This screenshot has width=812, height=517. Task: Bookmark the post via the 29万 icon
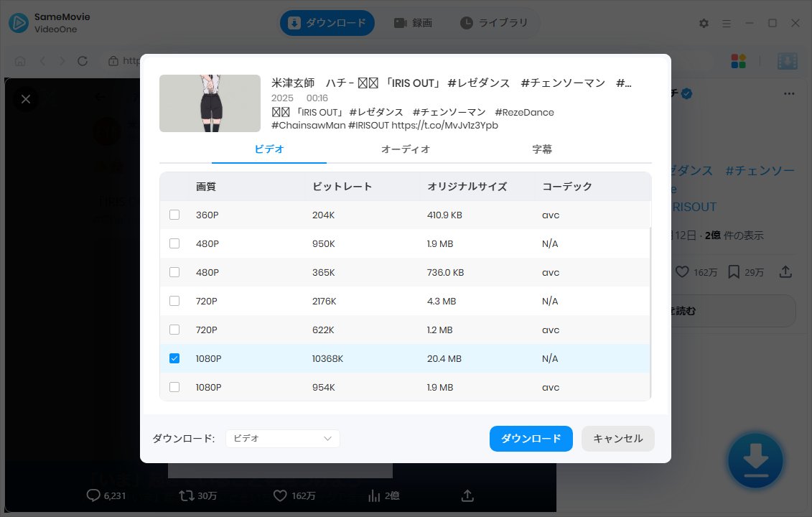click(x=734, y=271)
